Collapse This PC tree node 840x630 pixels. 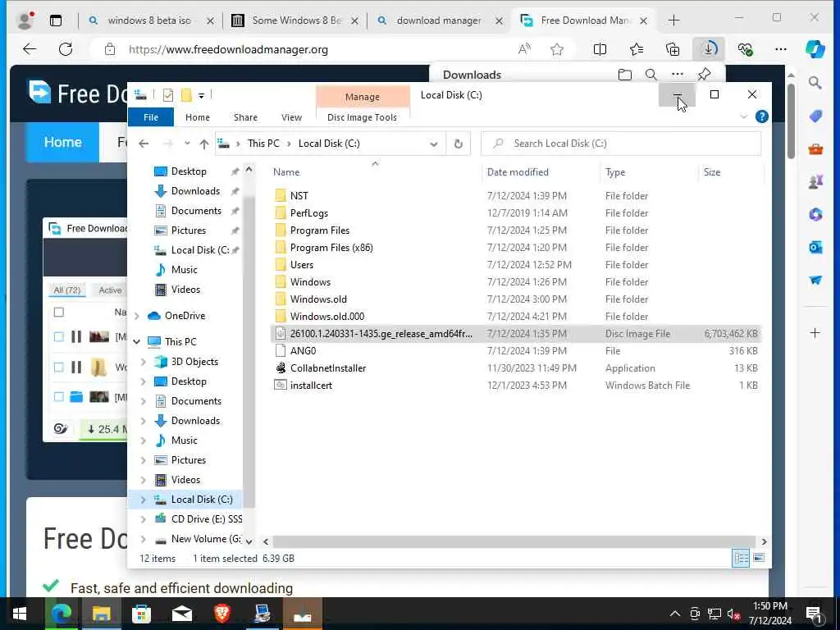pyautogui.click(x=137, y=342)
